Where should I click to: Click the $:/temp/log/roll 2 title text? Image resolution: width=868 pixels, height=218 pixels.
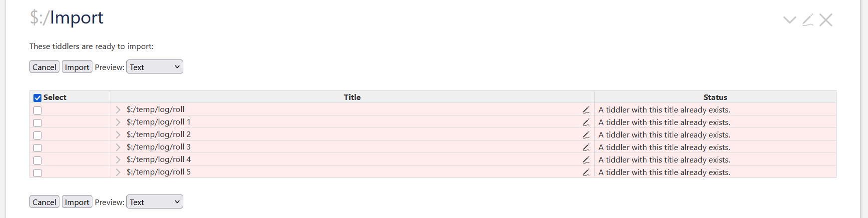click(158, 134)
